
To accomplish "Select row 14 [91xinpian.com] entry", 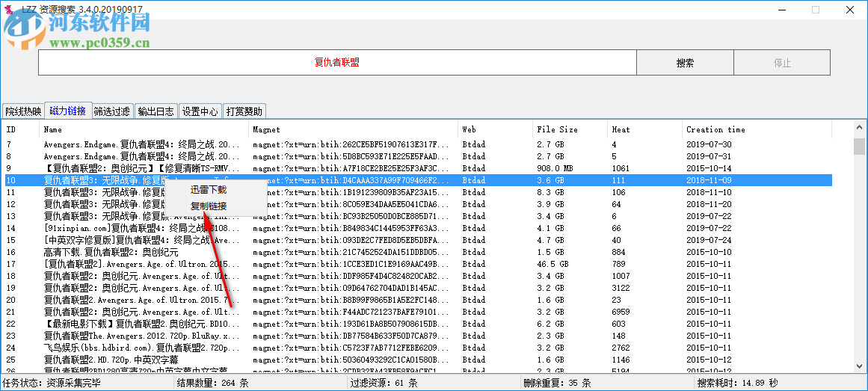I will tap(142, 228).
